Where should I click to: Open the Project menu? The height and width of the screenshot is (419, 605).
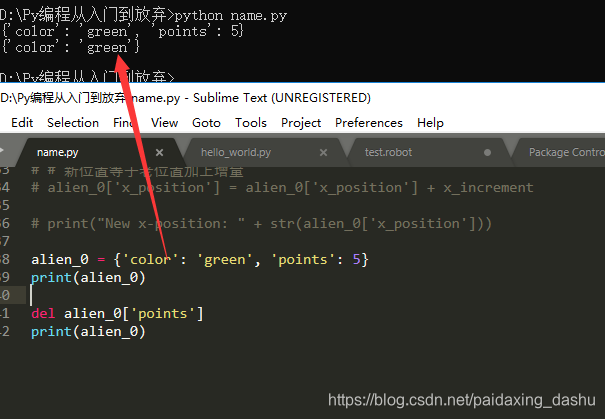(x=301, y=123)
